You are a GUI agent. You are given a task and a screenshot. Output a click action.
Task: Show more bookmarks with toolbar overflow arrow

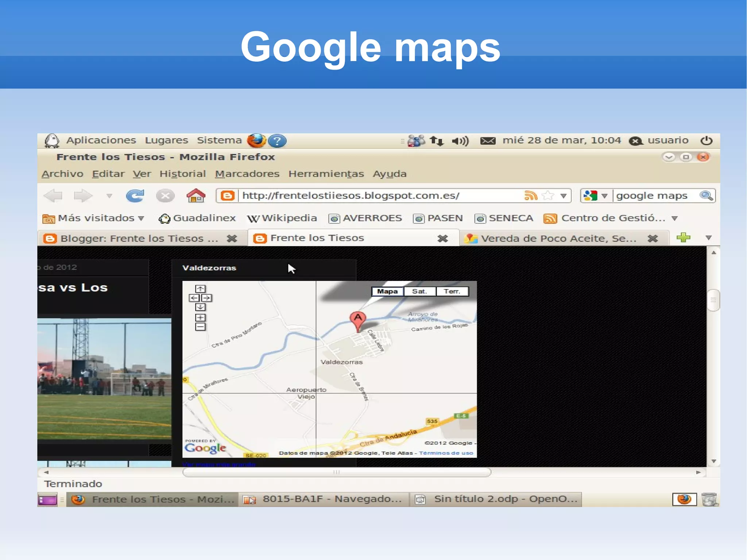pyautogui.click(x=675, y=218)
